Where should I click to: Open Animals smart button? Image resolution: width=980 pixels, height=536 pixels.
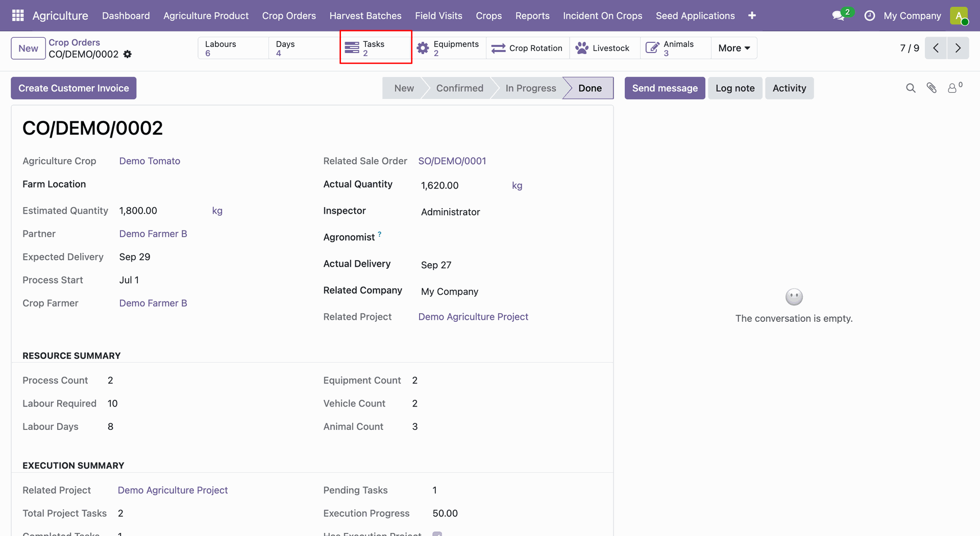coord(675,48)
